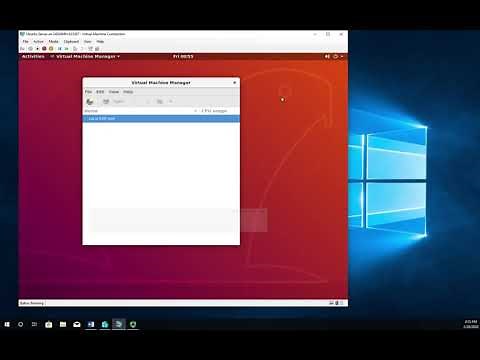Click the Checkpoint icon in Hyper-V toolbar
Viewport: 480px width, 360px height.
point(75,49)
